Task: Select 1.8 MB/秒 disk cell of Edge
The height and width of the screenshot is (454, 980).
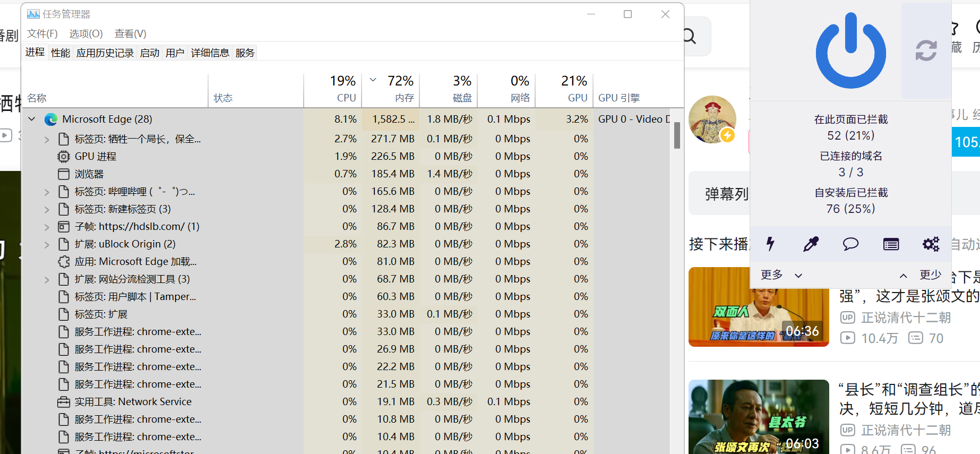Action: click(x=449, y=119)
